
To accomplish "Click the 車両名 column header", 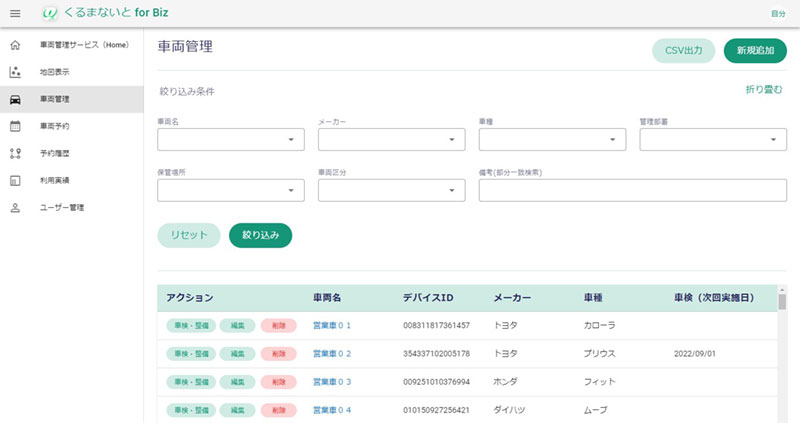I will tap(327, 297).
